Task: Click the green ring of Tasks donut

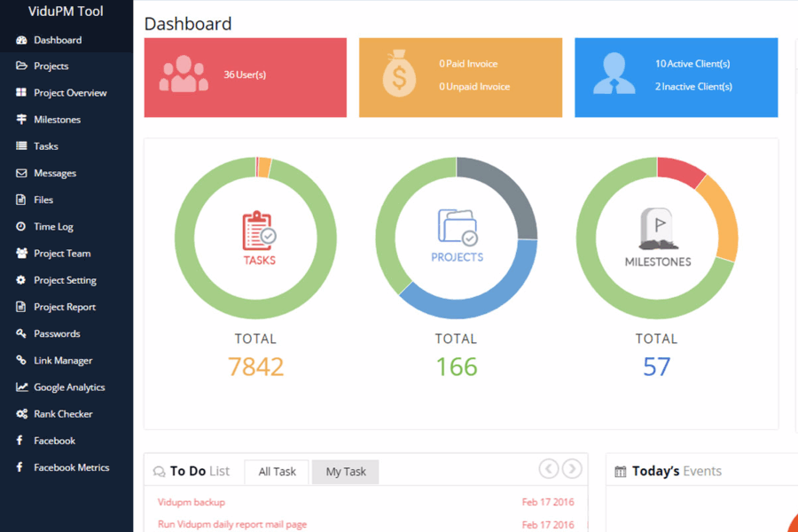Action: pyautogui.click(x=185, y=238)
